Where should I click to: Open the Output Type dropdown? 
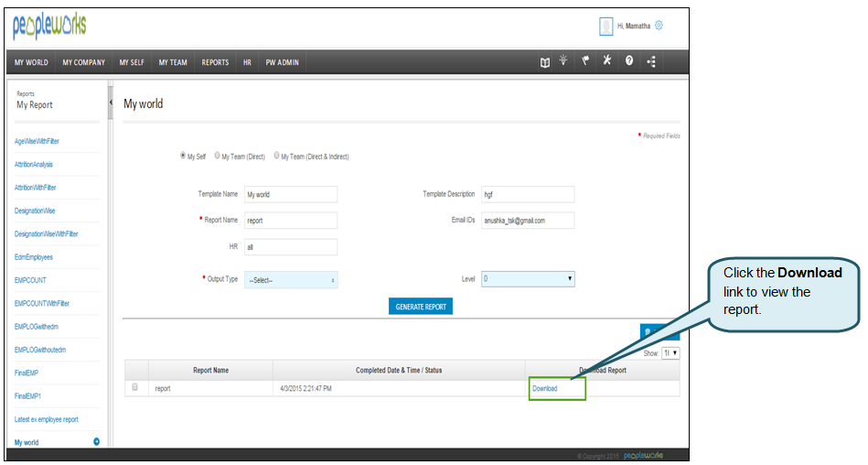point(291,280)
